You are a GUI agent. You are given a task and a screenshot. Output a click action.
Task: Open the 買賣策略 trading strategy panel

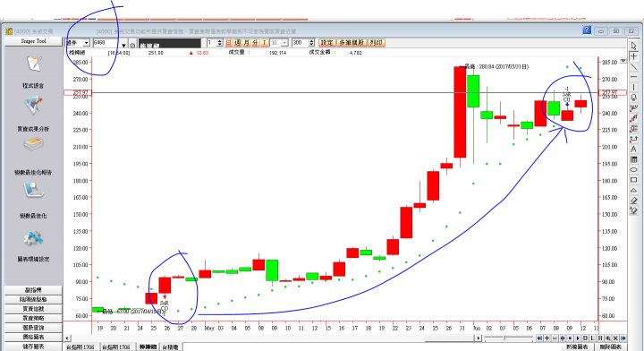tap(33, 319)
